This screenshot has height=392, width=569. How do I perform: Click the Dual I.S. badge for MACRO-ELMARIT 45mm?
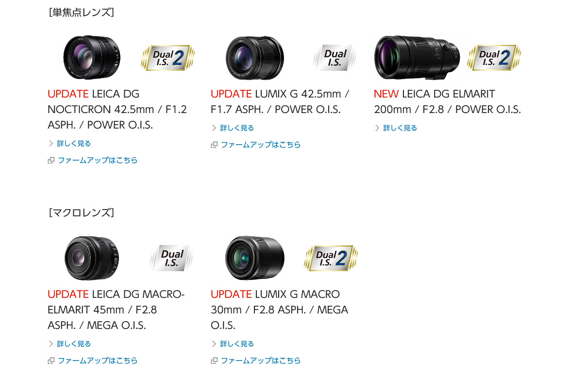[x=171, y=258]
